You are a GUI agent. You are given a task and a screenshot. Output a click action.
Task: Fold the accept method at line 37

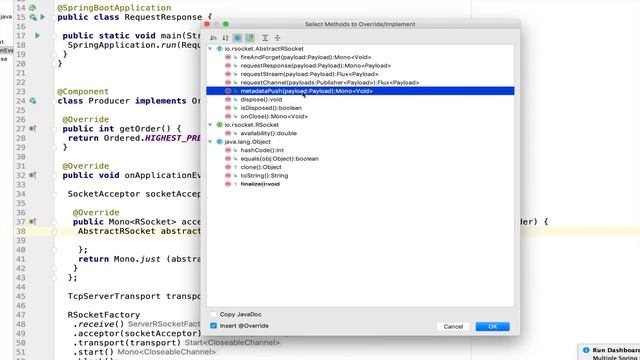(x=53, y=222)
